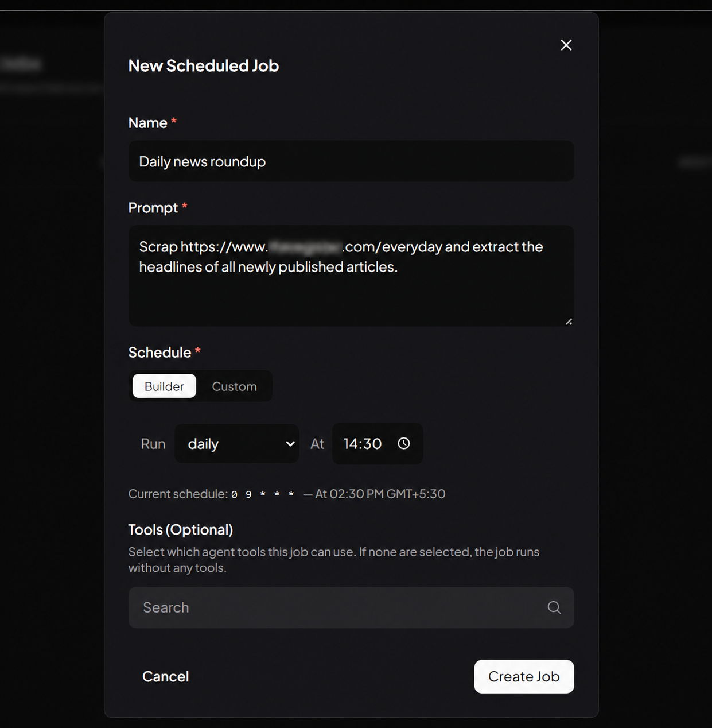Click the Schedule label
Viewport: 712px width, 728px height.
coord(159,352)
